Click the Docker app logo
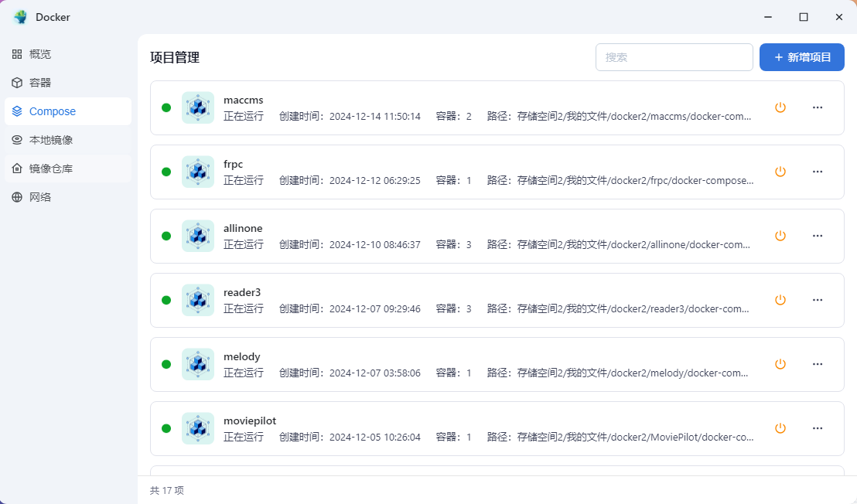 click(21, 17)
